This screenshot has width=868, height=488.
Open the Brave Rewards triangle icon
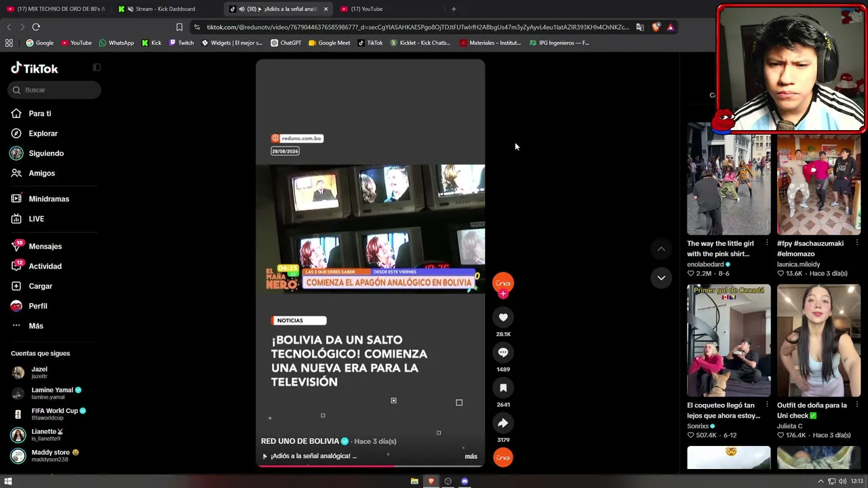point(671,27)
